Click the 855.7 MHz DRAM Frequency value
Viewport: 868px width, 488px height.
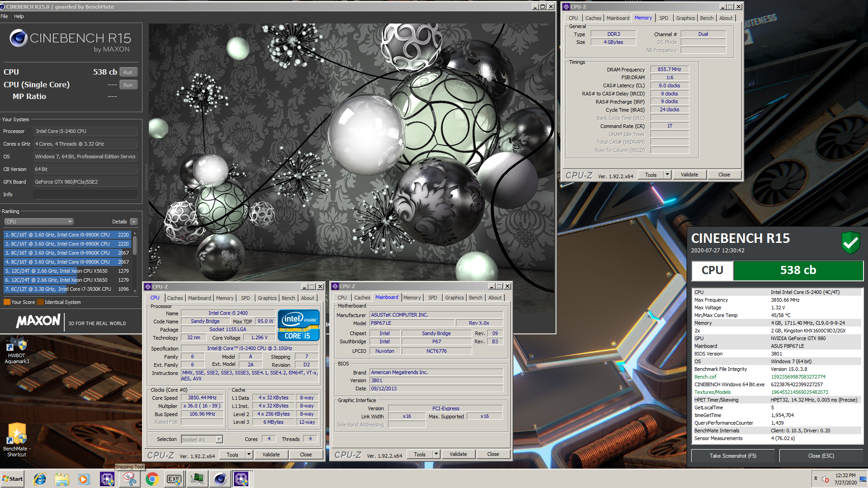click(x=669, y=69)
